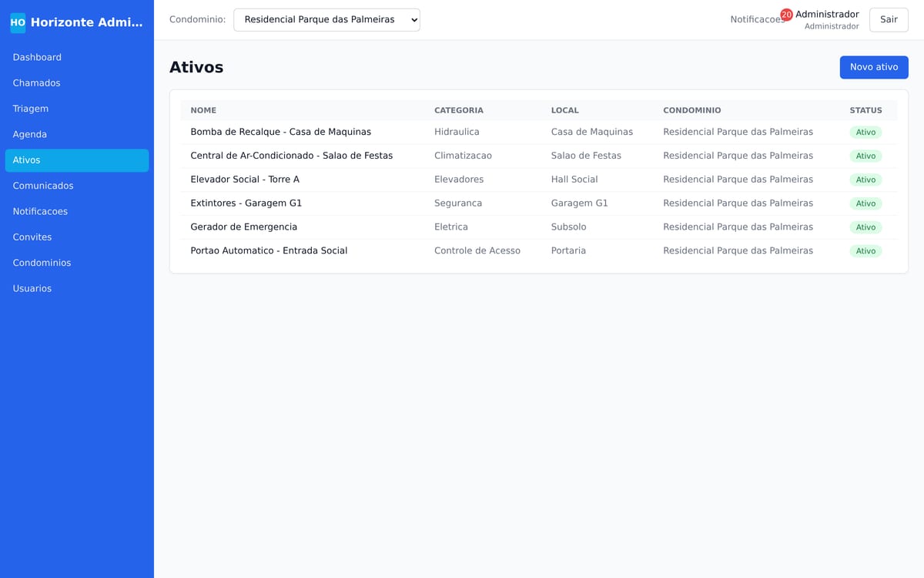The width and height of the screenshot is (924, 578).
Task: Open Notificacoes link in the top bar
Action: click(758, 20)
